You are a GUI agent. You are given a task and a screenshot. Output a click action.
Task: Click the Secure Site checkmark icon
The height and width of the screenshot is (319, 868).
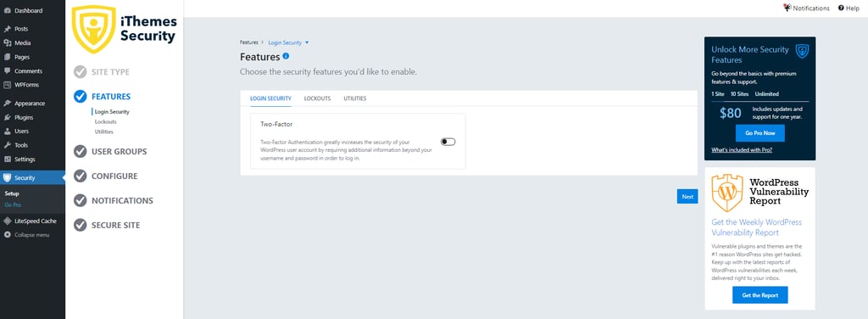pyautogui.click(x=81, y=225)
